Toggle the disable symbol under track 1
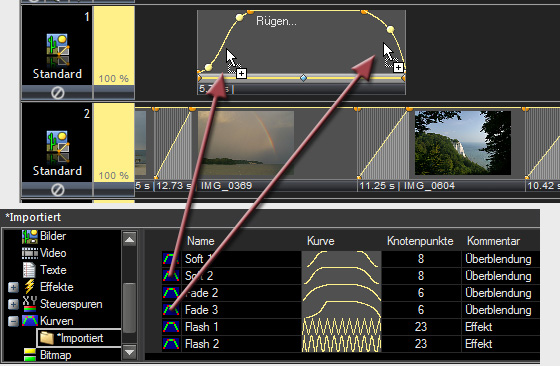 click(58, 93)
